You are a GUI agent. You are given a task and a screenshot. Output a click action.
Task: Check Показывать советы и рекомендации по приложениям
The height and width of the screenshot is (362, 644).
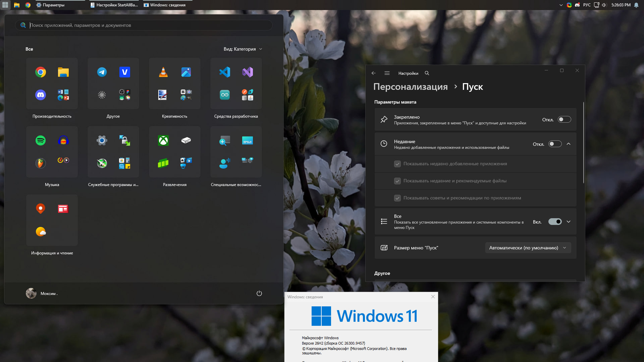(x=397, y=198)
